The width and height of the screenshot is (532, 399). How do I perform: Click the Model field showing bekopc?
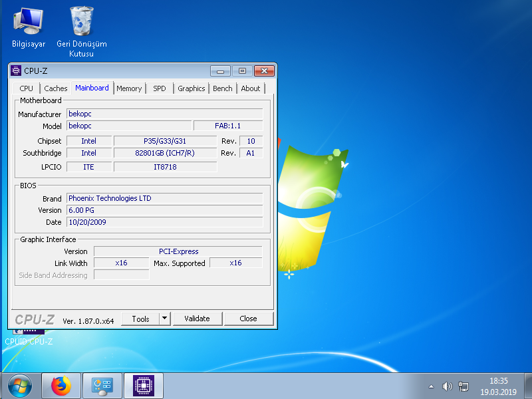129,126
